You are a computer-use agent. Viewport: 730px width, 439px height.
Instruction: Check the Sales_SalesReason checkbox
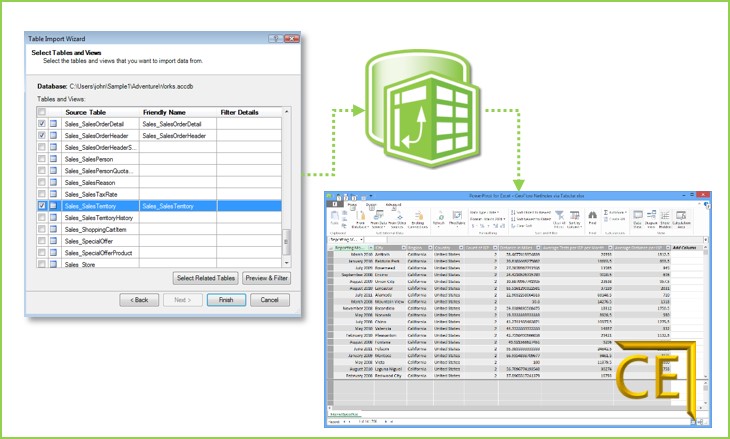click(x=42, y=182)
